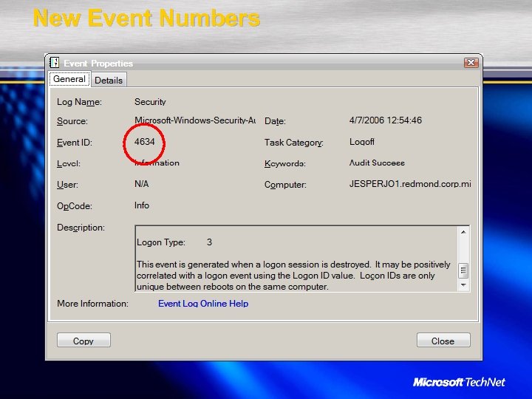
Task: Click the User label
Action: click(x=67, y=185)
